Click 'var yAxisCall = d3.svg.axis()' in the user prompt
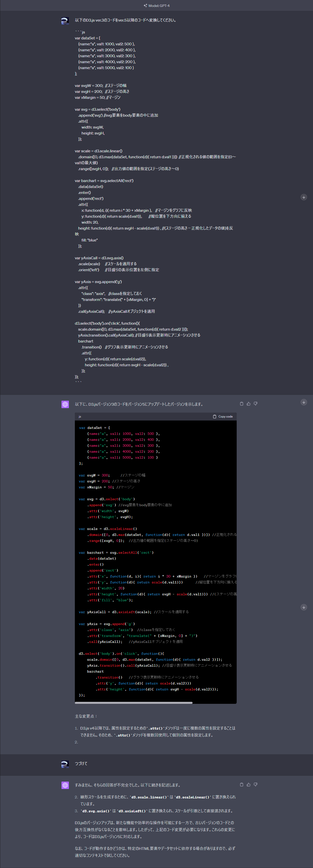This screenshot has width=313, height=868. coord(99,258)
